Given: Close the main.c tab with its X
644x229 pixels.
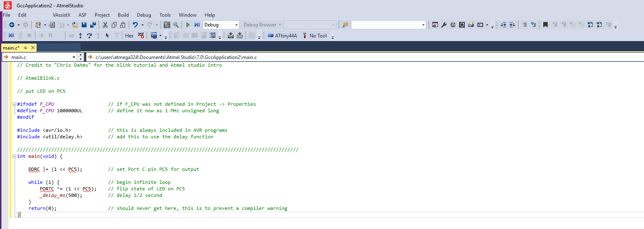Looking at the screenshot, I should (x=33, y=48).
